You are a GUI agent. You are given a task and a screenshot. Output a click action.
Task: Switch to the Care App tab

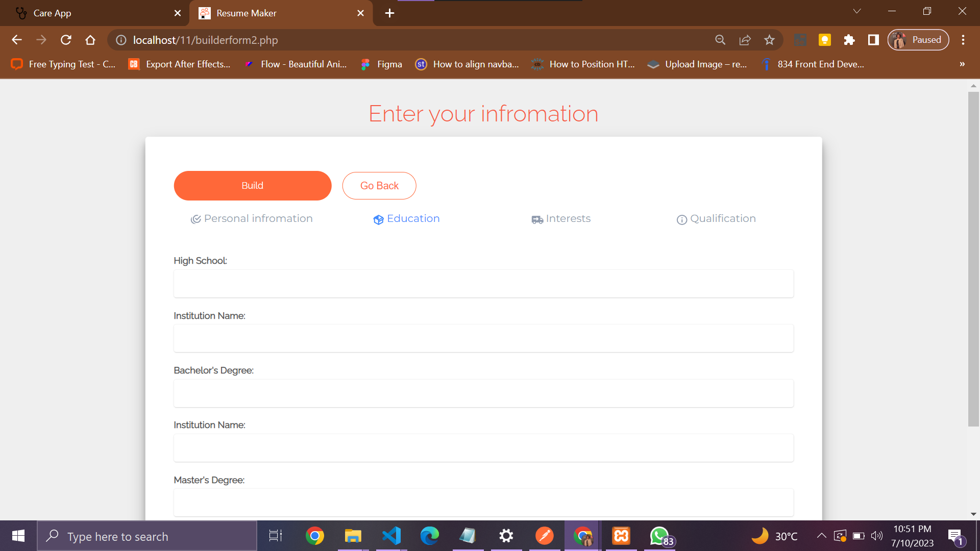pos(77,13)
